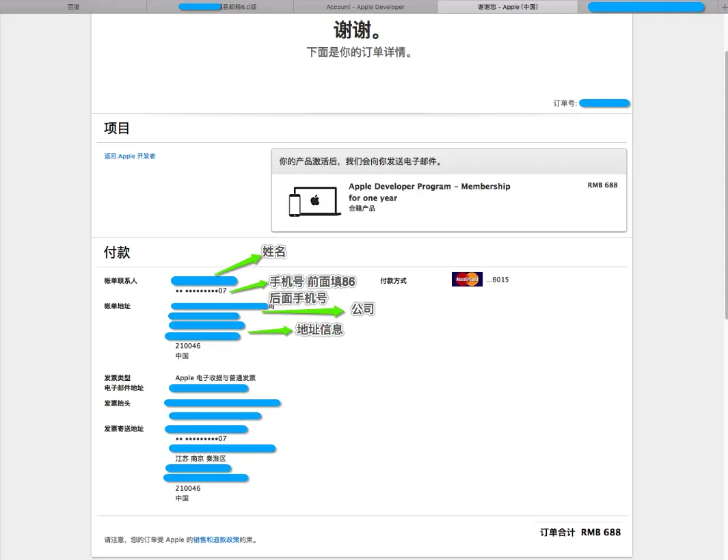The image size is (728, 560).
Task: Click the 帐单地址 label
Action: (118, 306)
